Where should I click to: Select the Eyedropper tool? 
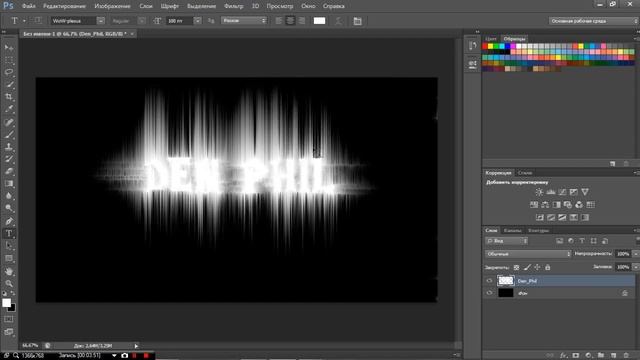coord(9,109)
